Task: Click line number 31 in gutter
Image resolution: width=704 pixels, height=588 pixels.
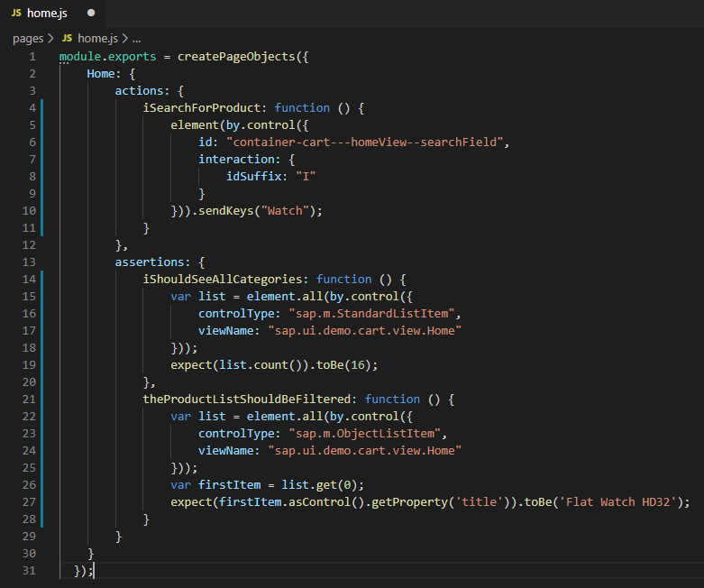Action: [x=29, y=571]
